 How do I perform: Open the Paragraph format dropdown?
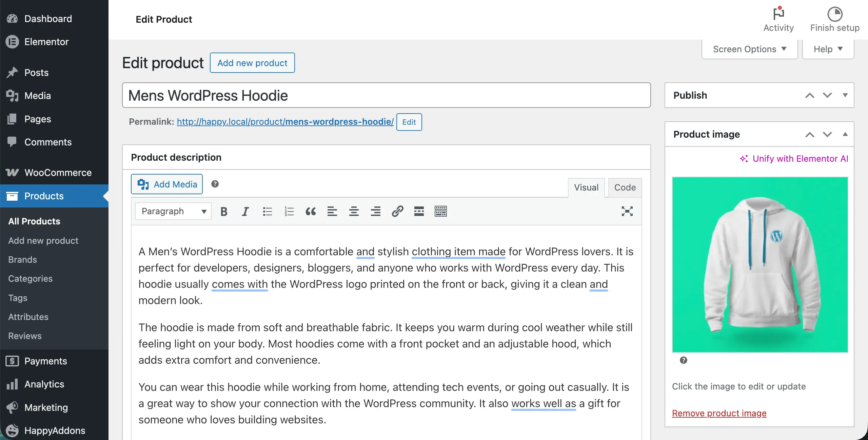tap(173, 211)
